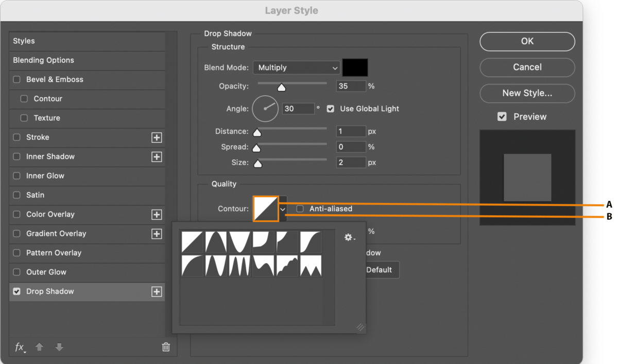Click the plus icon next to Stroke
The width and height of the screenshot is (618, 364).
(x=156, y=137)
